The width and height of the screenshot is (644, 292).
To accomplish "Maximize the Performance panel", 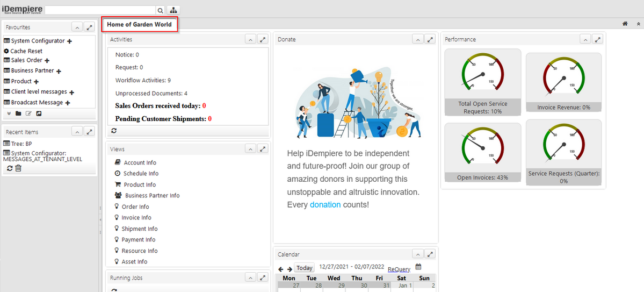I will [597, 39].
